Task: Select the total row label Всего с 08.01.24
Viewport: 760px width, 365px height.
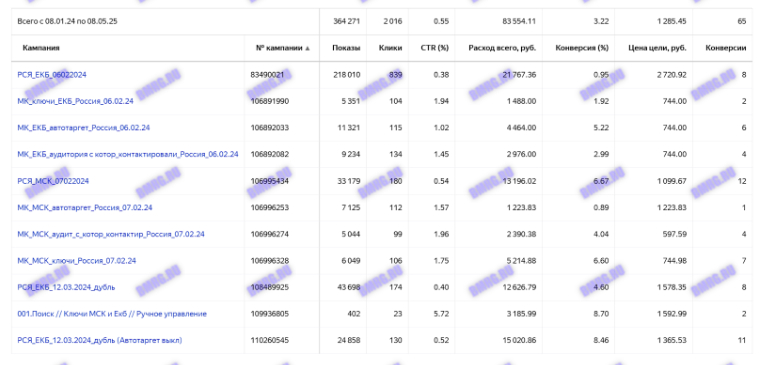Action: point(67,21)
